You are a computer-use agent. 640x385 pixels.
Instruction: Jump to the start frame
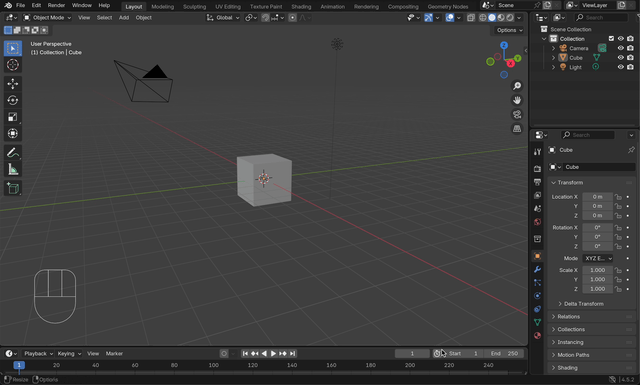coord(245,354)
